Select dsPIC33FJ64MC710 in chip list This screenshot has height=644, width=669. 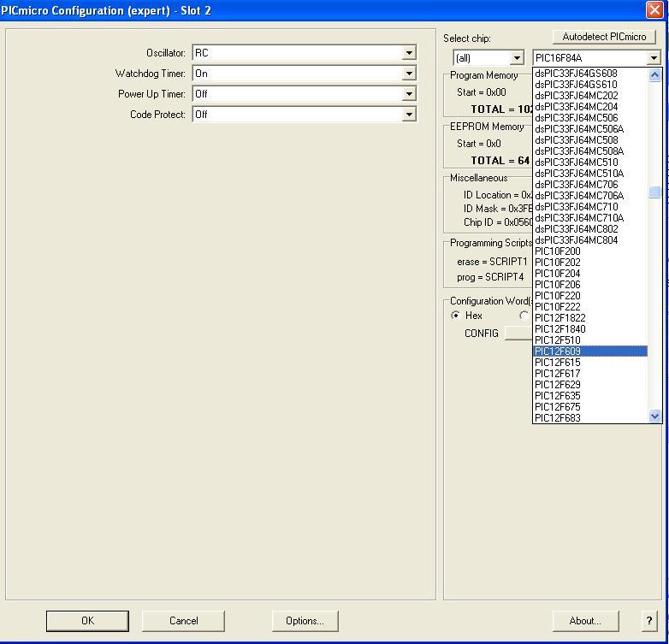click(x=590, y=207)
